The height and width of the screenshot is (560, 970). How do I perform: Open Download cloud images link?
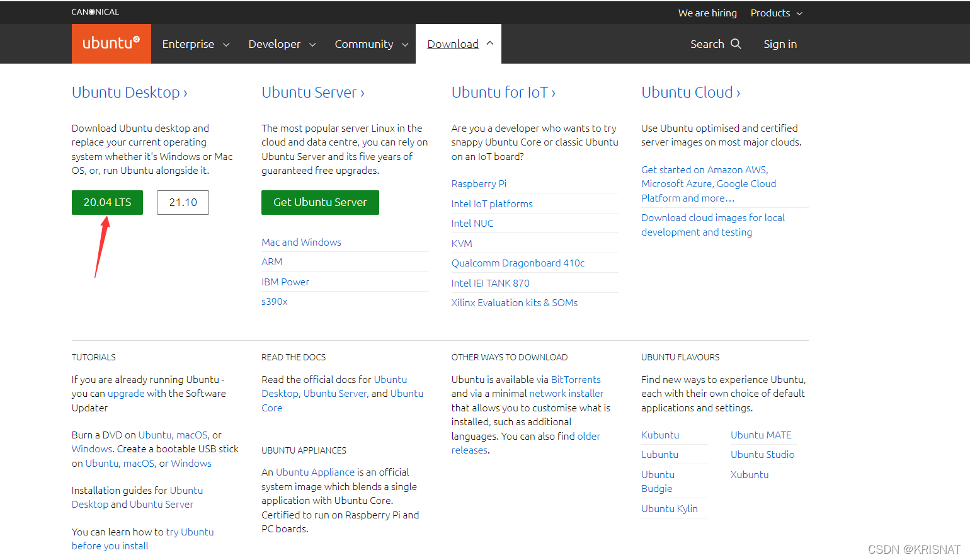coord(713,225)
